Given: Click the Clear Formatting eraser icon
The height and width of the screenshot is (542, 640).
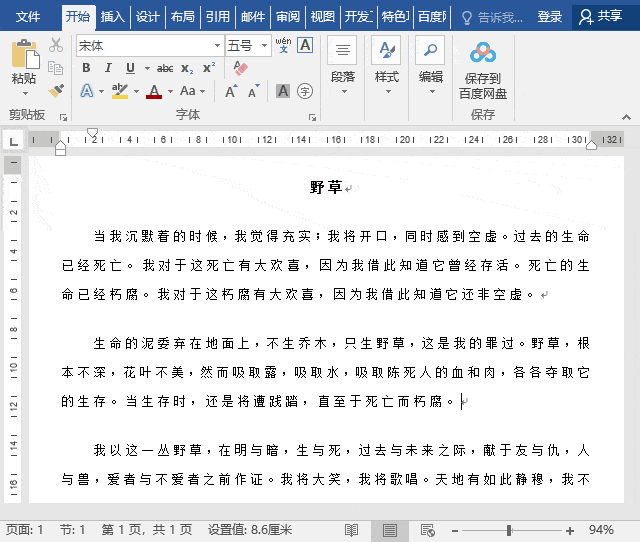Looking at the screenshot, I should (239, 68).
